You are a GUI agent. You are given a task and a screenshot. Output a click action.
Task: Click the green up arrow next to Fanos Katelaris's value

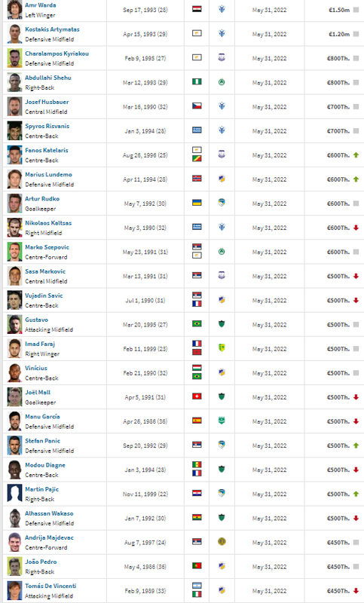[356, 155]
